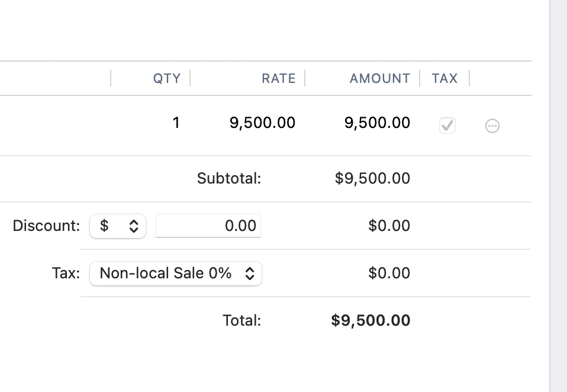Image resolution: width=567 pixels, height=392 pixels.
Task: Click the TAX column header
Action: [x=444, y=78]
